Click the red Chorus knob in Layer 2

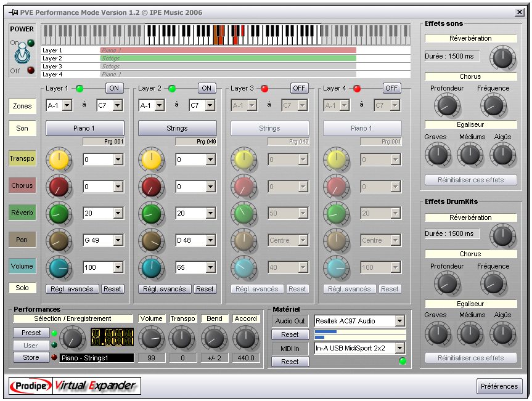(151, 187)
